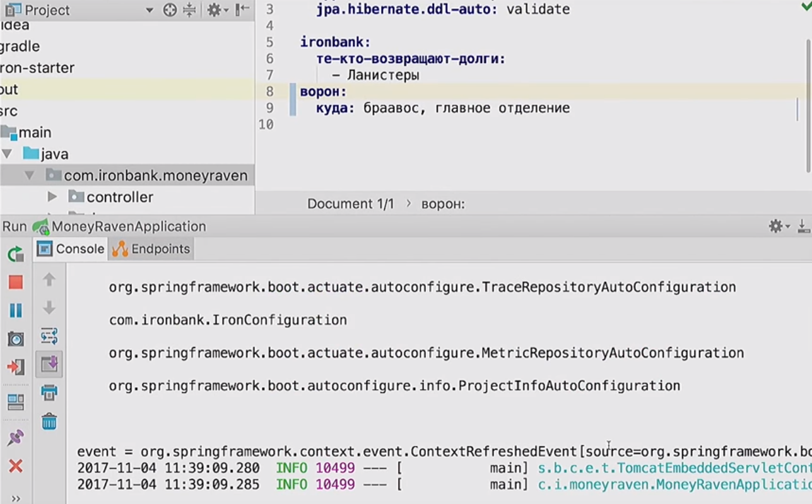This screenshot has height=504, width=812.
Task: Clear all console output with trash icon
Action: [49, 421]
